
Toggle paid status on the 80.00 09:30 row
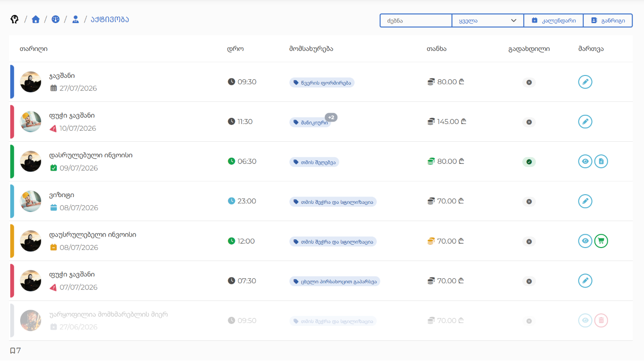(x=529, y=83)
